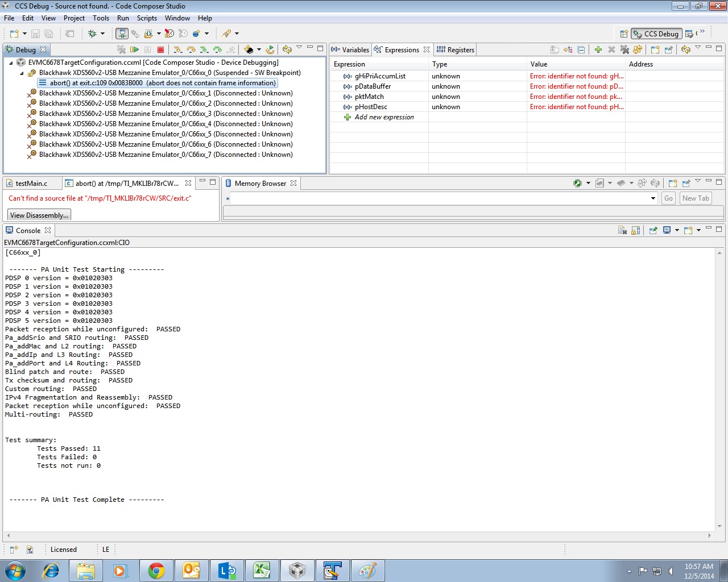Click the Refresh icon in Expressions toolbar
This screenshot has height=582, width=728.
click(x=638, y=49)
